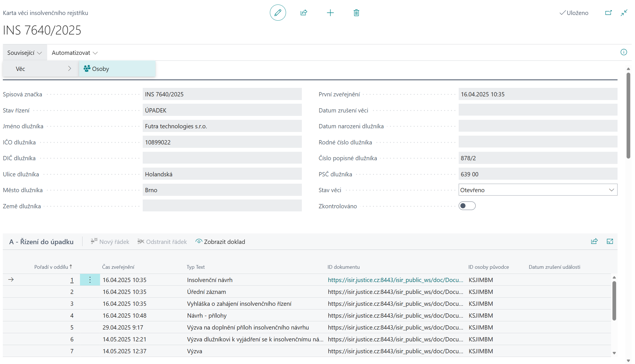635x364 pixels.
Task: Open the info factbox icon
Action: tap(623, 52)
